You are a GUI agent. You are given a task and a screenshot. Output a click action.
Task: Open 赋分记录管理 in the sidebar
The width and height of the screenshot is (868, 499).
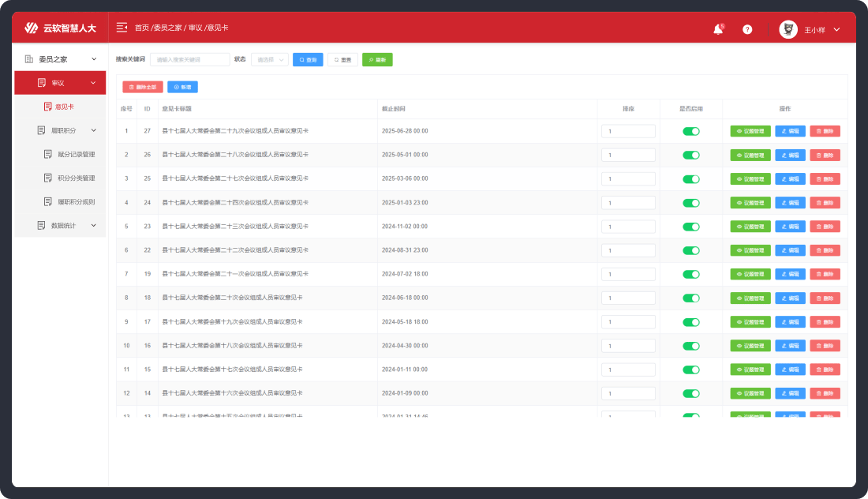76,155
